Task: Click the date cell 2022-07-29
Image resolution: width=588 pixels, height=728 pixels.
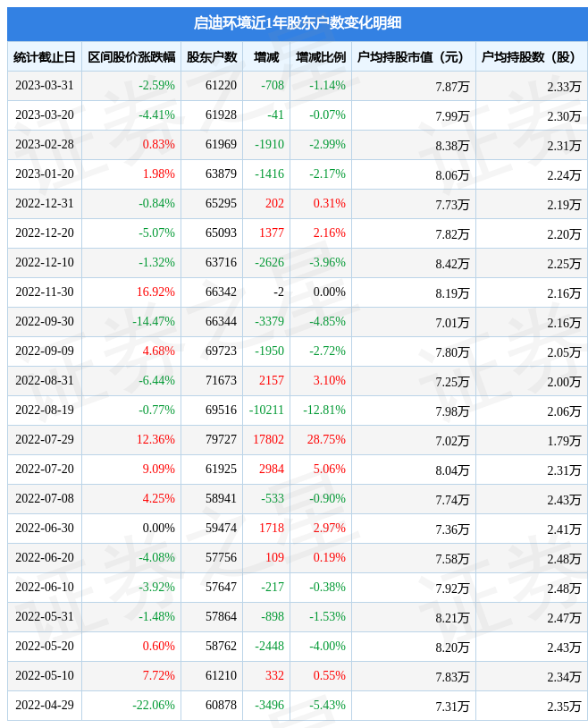Action: pyautogui.click(x=45, y=439)
